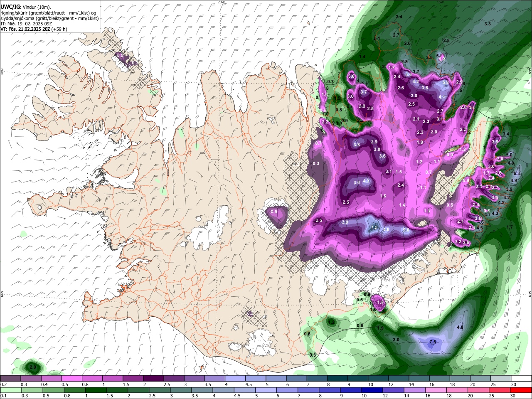Click the 6.3 value off the east coast
Screen dimensions: 532x399
(x=517, y=173)
